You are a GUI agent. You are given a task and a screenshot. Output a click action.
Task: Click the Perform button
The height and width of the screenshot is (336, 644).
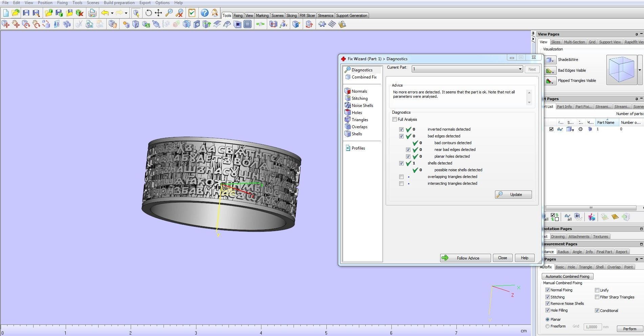pos(629,329)
